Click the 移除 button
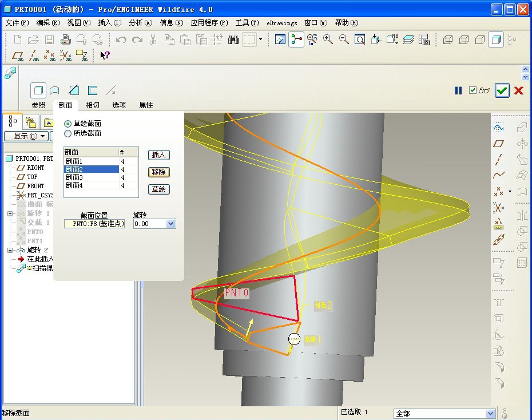This screenshot has width=532, height=420. pyautogui.click(x=159, y=172)
